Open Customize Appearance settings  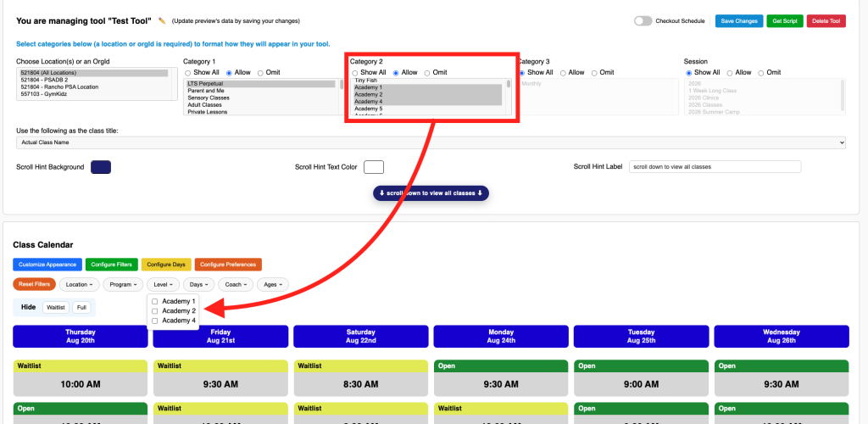[x=47, y=265]
